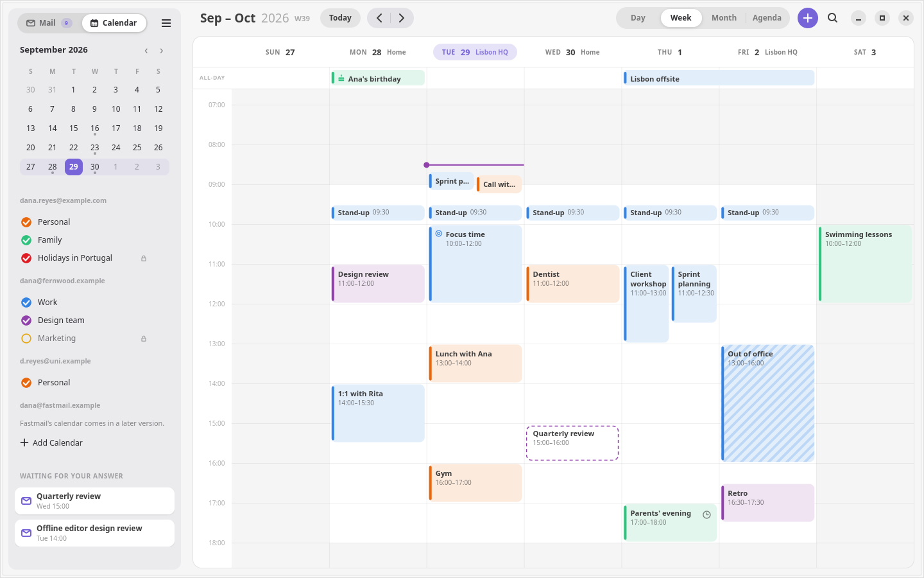Image resolution: width=924 pixels, height=578 pixels.
Task: Open the Retro event on Friday
Action: (x=767, y=503)
